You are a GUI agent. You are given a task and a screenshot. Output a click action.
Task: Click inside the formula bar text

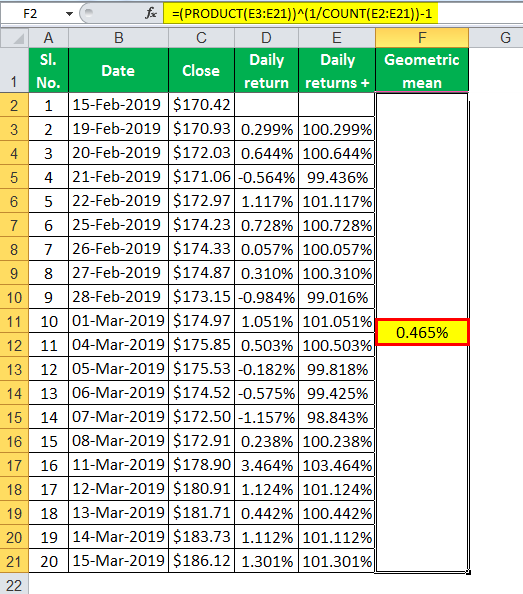tap(301, 14)
